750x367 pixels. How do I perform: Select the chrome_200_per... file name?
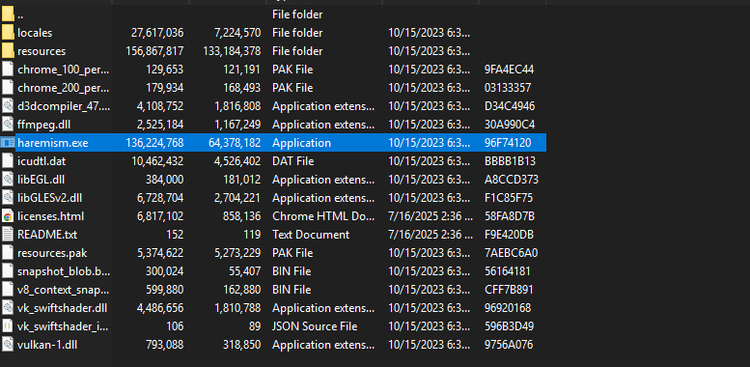tap(64, 88)
